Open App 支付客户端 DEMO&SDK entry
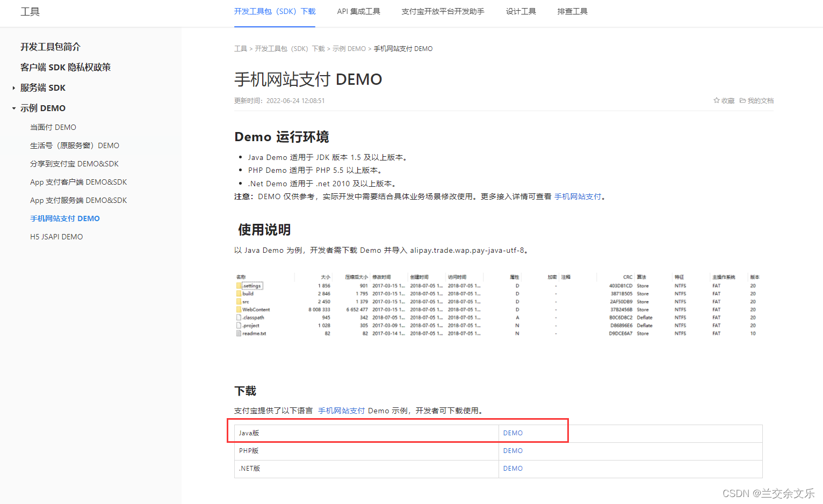Screen dimensions: 823x504 78,182
